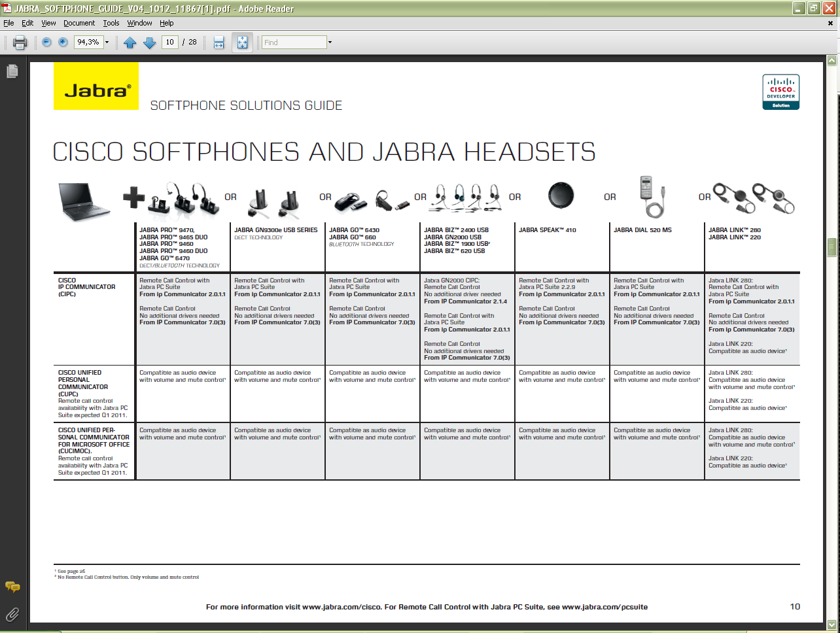Viewport: 840px width, 633px height.
Task: Open the Tools menu
Action: (111, 23)
